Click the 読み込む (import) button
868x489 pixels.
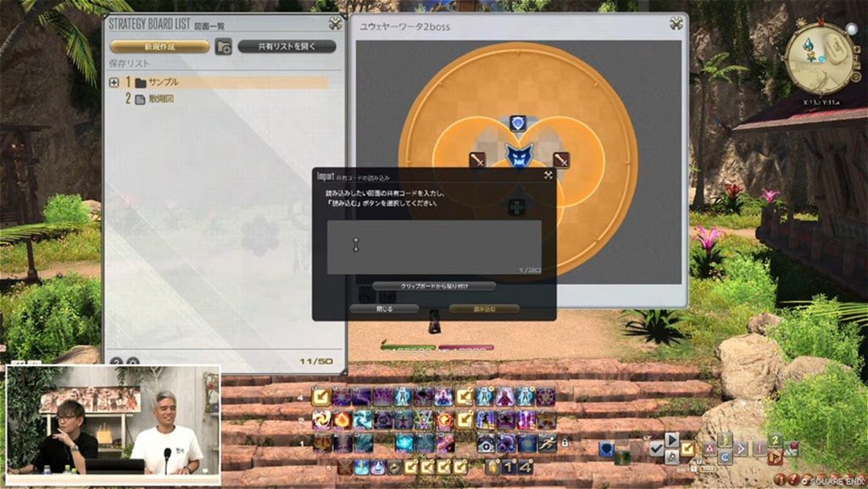tap(484, 309)
